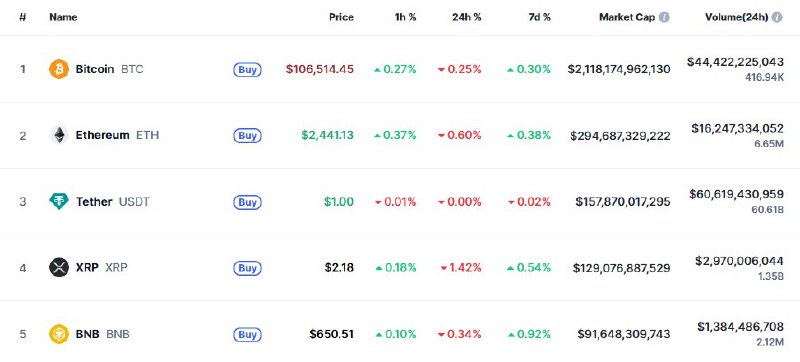Click the BNB yellow logo icon
The image size is (800, 362).
click(x=59, y=334)
